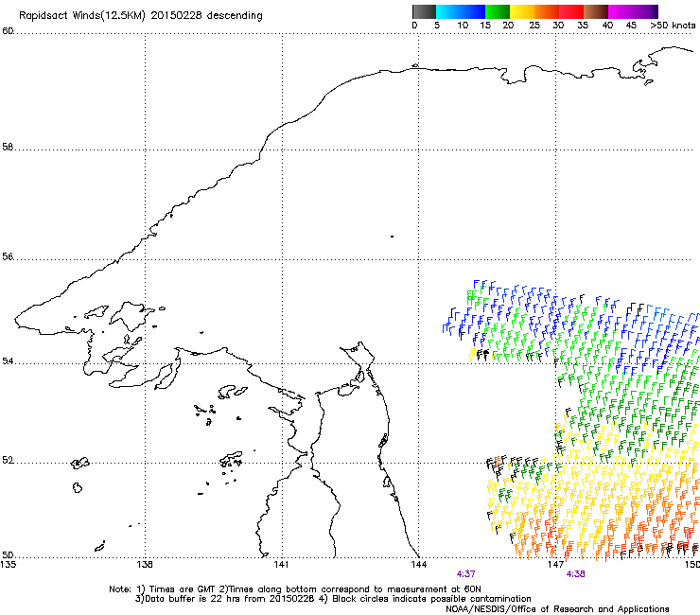Click the purple '4:37' swath time
700x615 pixels.
(x=465, y=574)
